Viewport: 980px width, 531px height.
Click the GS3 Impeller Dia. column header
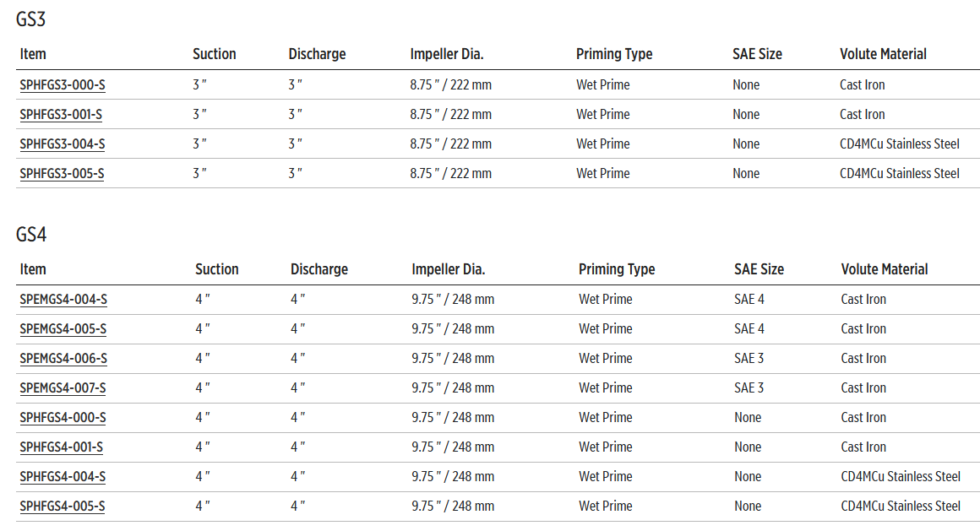pyautogui.click(x=447, y=54)
